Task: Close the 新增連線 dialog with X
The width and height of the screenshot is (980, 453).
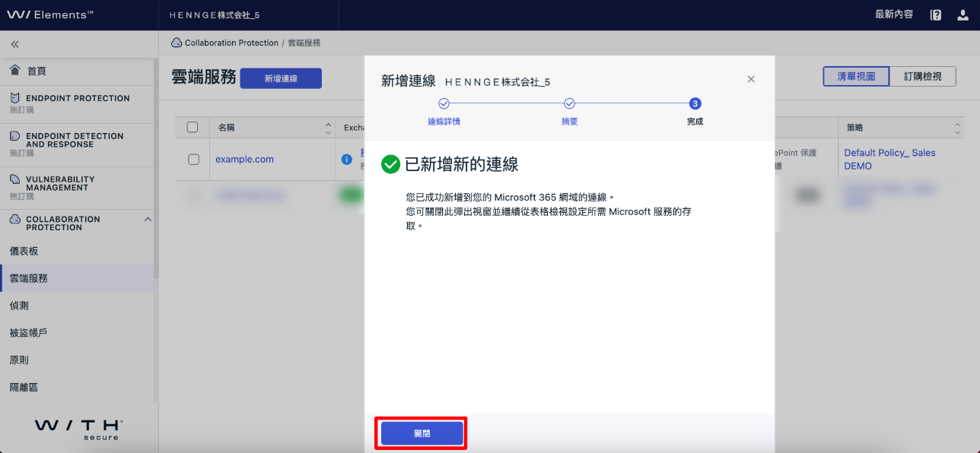Action: click(x=751, y=79)
